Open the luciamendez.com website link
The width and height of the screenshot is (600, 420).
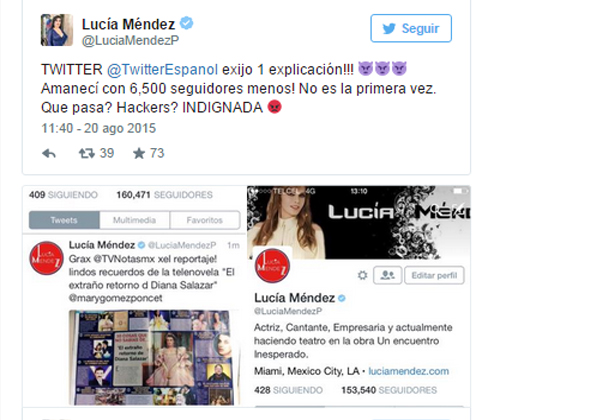[x=408, y=371]
